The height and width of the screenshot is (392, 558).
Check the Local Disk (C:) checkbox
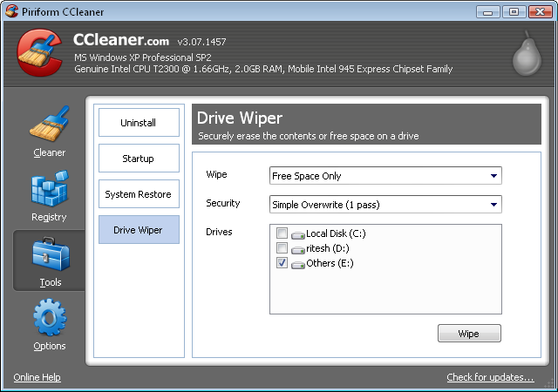282,233
